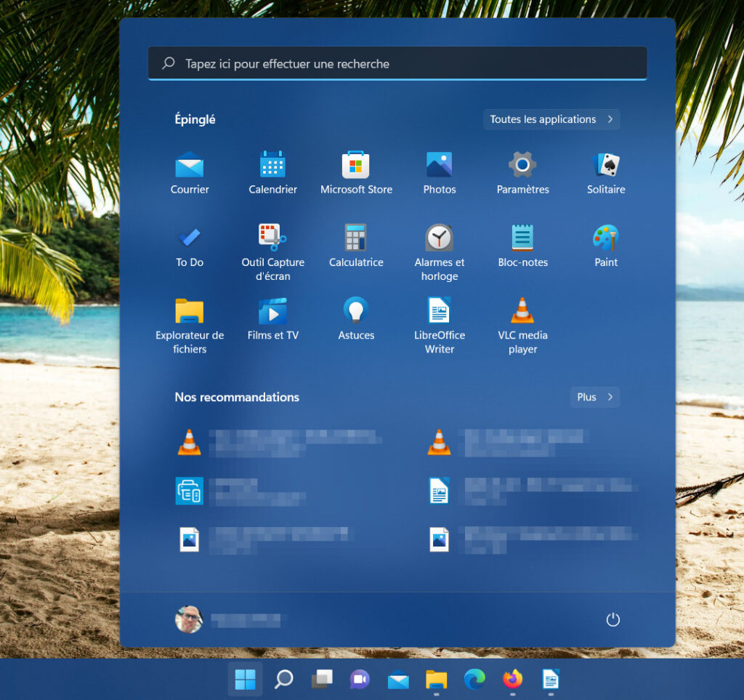
Task: Open first VLC recommended file on left
Action: [x=280, y=442]
